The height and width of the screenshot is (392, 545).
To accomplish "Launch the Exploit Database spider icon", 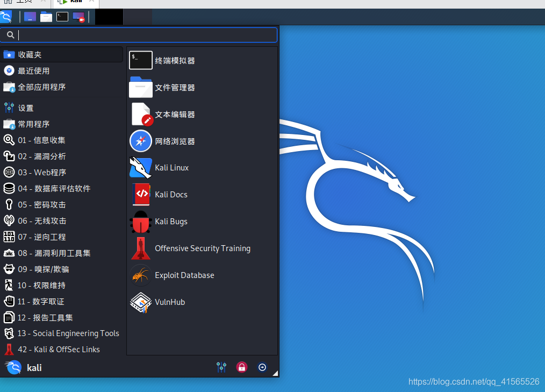I will (x=141, y=275).
